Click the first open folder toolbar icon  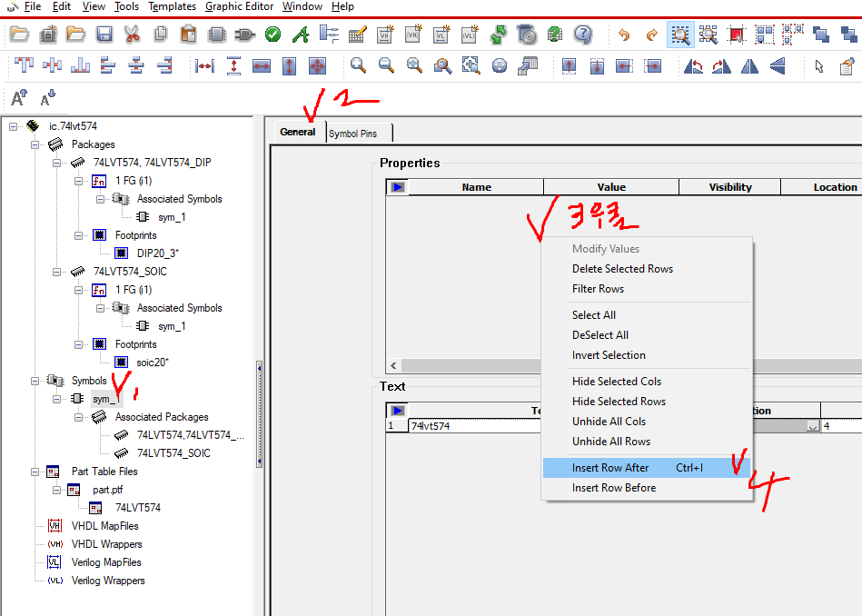coord(19,35)
